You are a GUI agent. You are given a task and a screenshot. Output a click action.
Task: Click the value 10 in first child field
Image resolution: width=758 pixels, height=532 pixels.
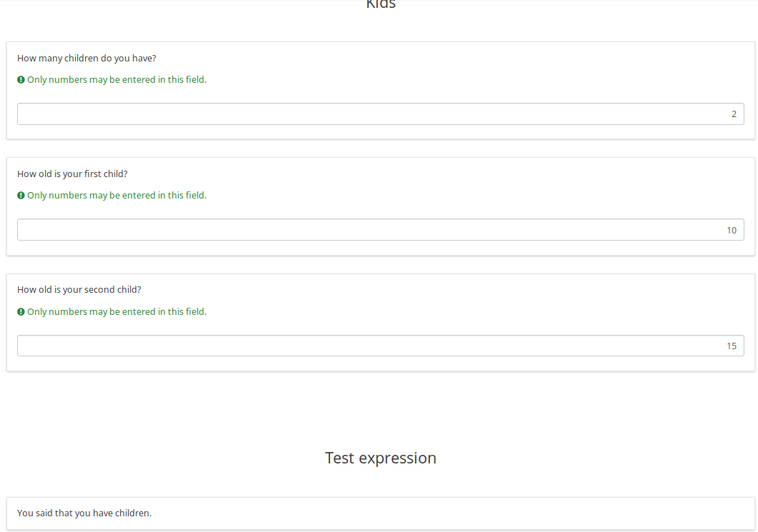pos(732,230)
